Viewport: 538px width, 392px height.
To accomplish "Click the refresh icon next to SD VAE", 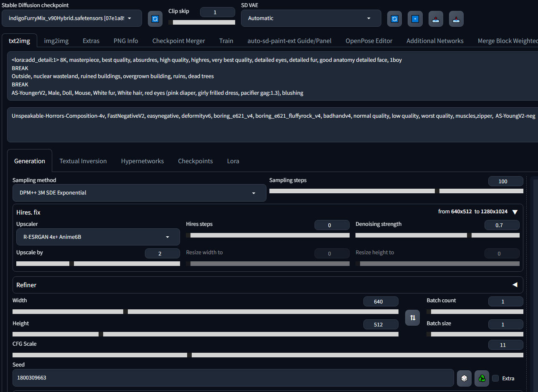I will [x=394, y=19].
